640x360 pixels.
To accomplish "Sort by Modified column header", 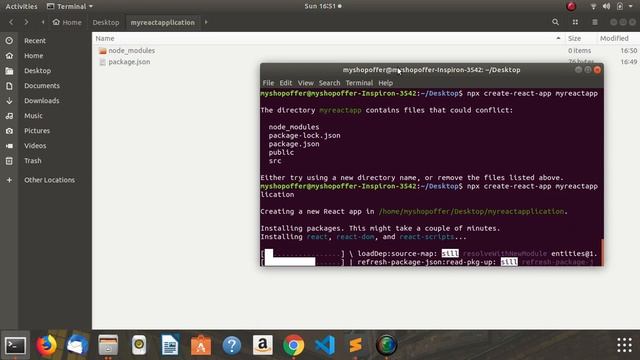I will [x=614, y=38].
